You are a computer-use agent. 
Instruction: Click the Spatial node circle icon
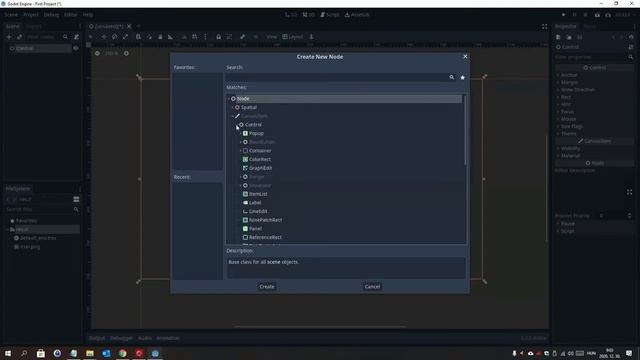(x=237, y=107)
